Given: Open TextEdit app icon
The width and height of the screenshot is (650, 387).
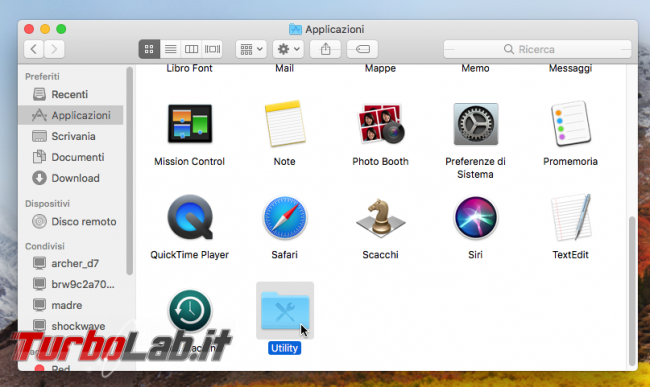Looking at the screenshot, I should [570, 217].
